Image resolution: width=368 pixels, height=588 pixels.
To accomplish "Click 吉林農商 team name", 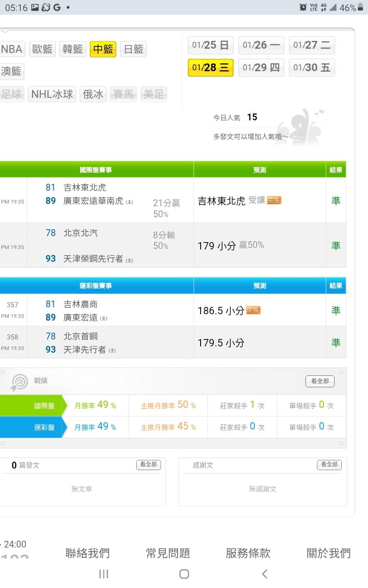I will click(x=80, y=304).
